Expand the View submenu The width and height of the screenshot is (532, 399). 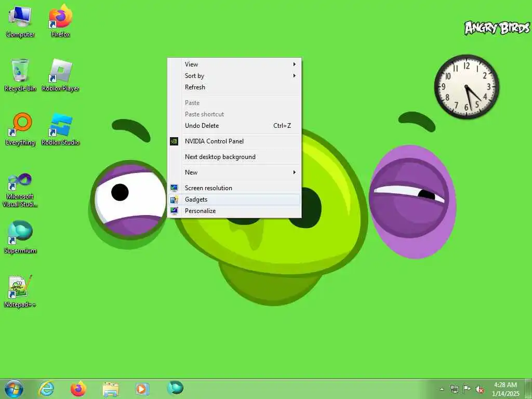point(234,64)
